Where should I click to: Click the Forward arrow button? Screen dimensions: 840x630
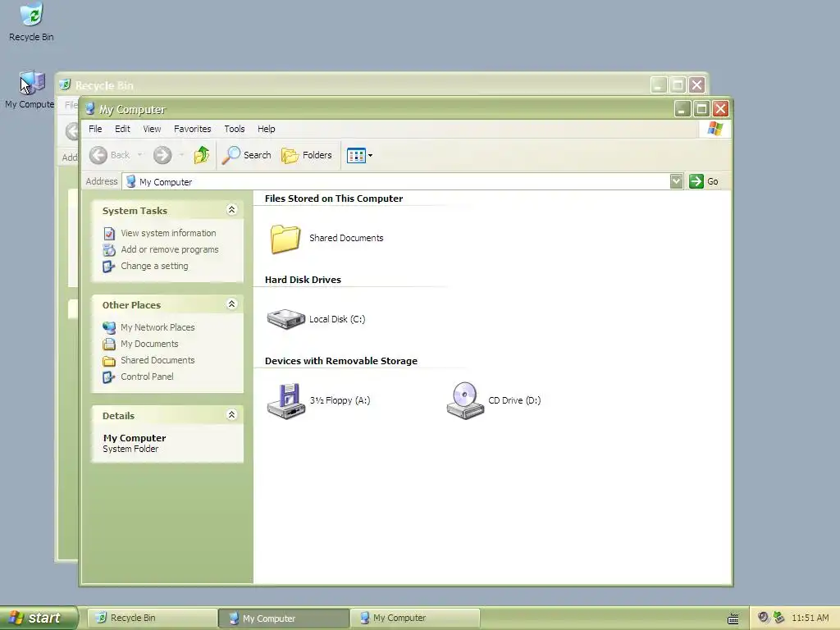tap(162, 155)
